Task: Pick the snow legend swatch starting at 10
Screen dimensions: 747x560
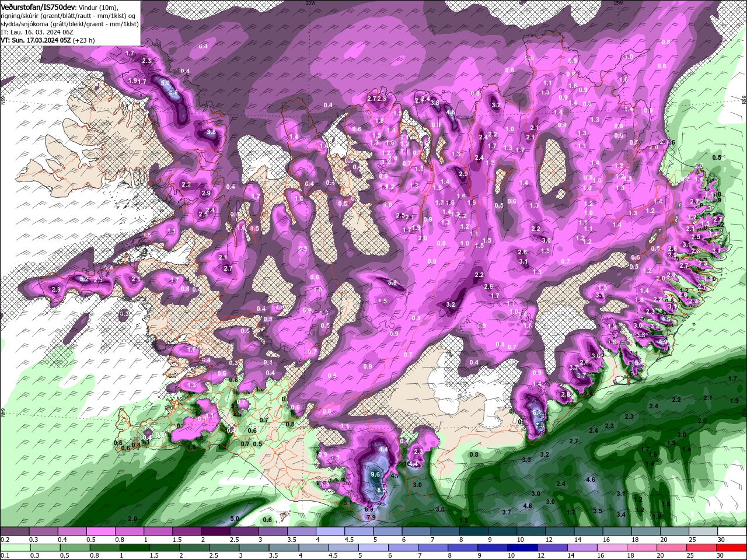Action: pos(530,531)
